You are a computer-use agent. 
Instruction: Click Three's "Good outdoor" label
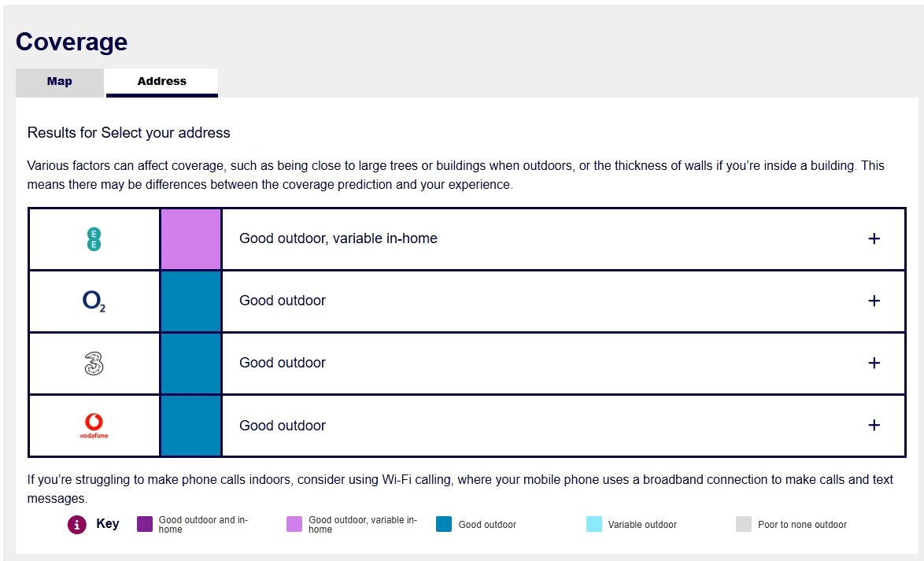tap(282, 363)
